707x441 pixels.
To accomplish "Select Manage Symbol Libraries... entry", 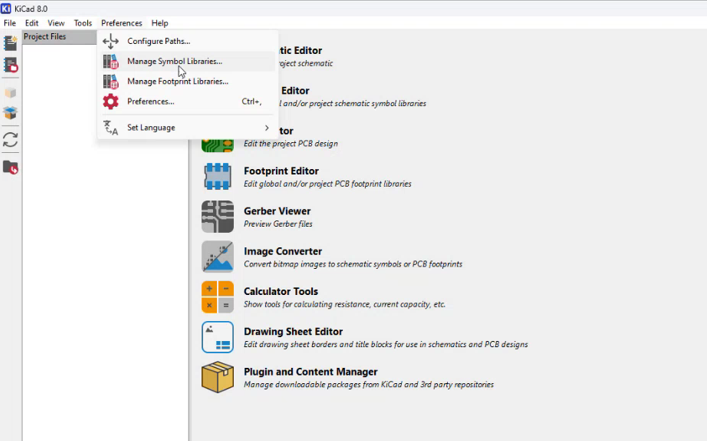I will [x=187, y=61].
